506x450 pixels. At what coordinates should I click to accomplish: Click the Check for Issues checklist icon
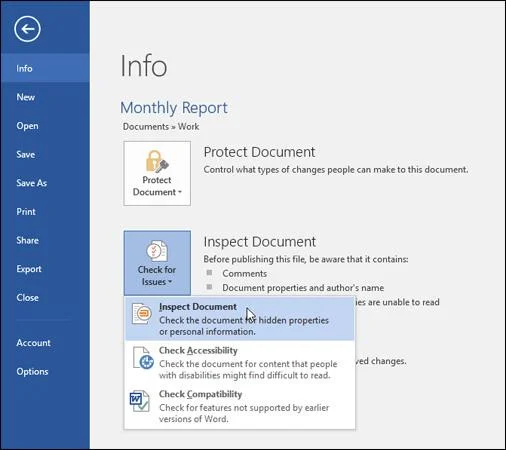[157, 251]
